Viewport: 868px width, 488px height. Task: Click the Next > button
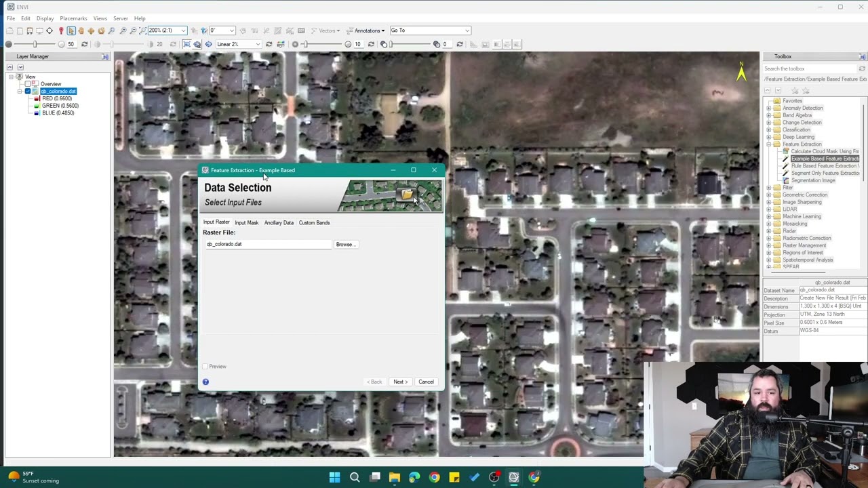tap(399, 382)
